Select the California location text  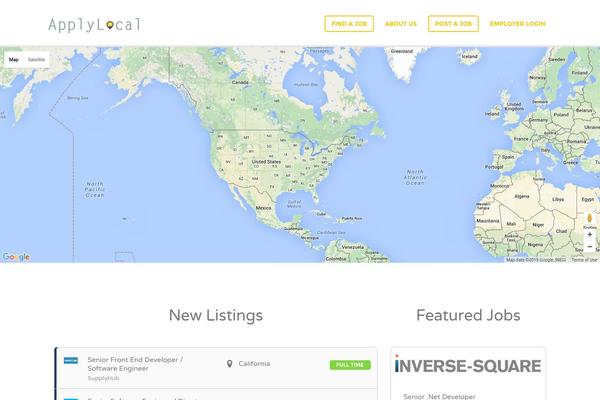pyautogui.click(x=254, y=364)
